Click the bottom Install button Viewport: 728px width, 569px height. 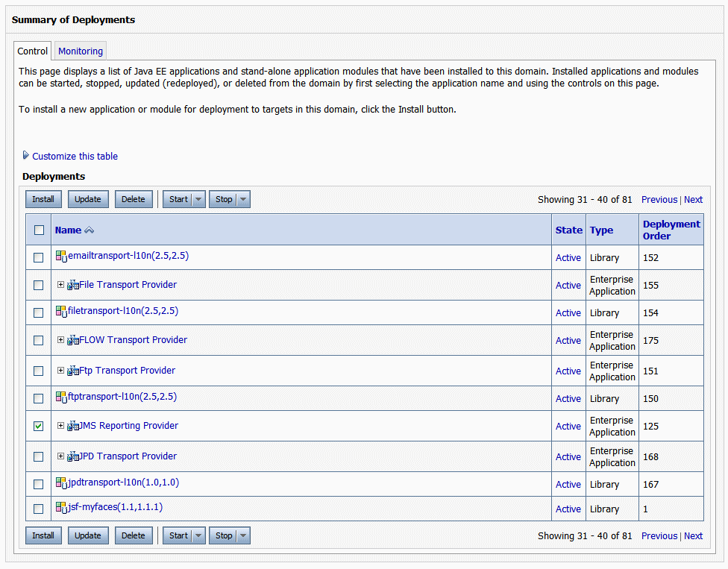(43, 535)
